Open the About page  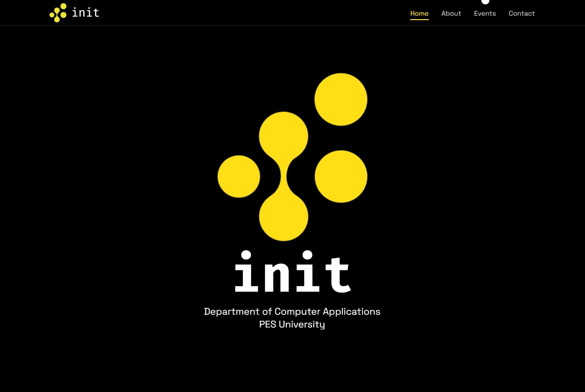pyautogui.click(x=451, y=13)
